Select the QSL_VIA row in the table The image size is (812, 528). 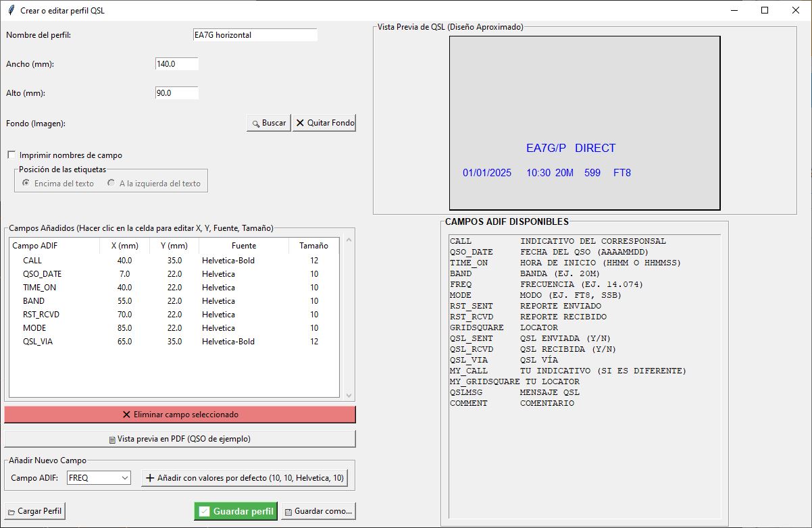(38, 342)
